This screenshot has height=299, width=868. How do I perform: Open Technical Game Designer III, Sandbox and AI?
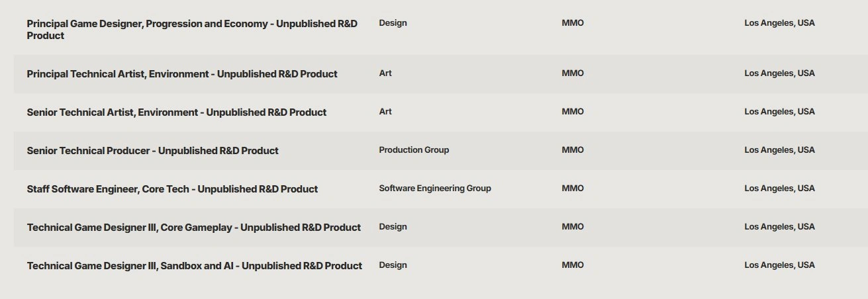tap(195, 266)
